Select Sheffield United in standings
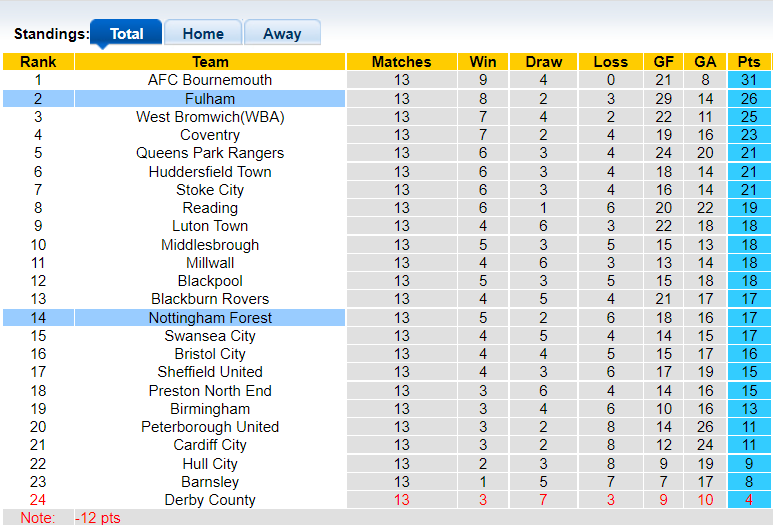This screenshot has height=527, width=773. 210,372
